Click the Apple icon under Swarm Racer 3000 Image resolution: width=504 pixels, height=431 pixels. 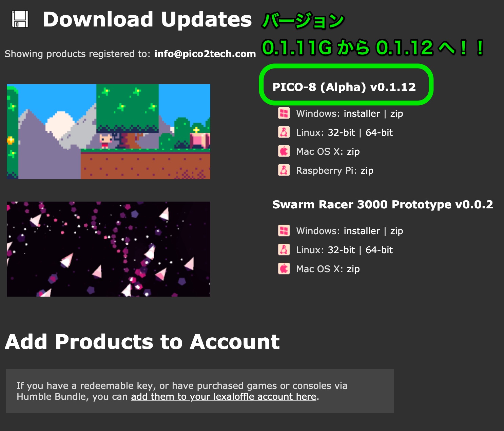[284, 268]
